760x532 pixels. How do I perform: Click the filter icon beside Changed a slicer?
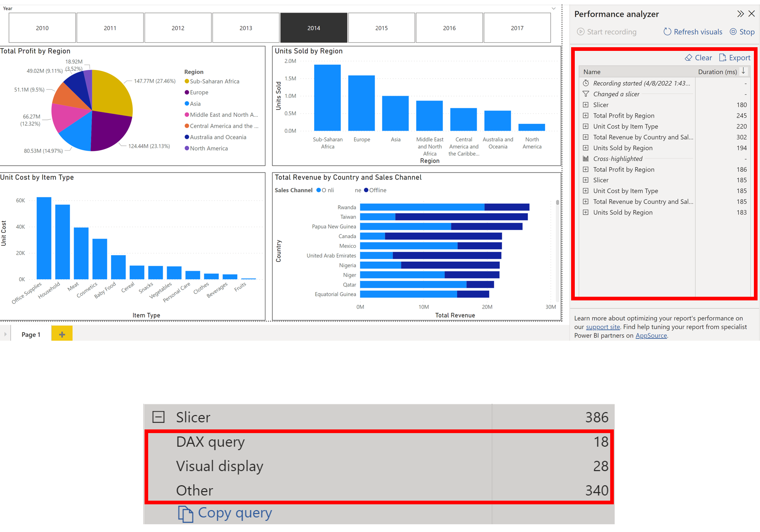(585, 94)
